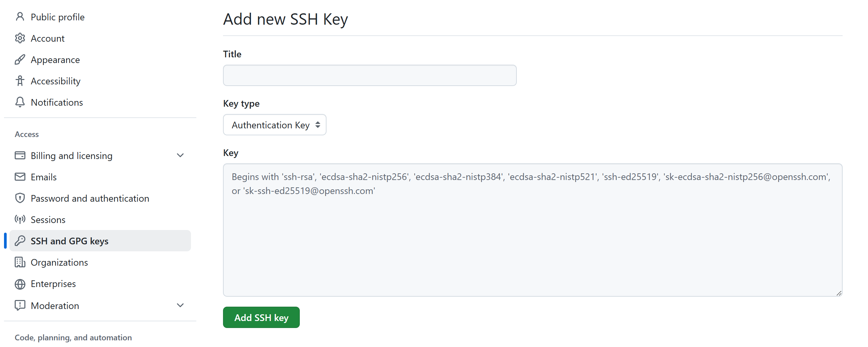
Task: Open the Notifications settings link
Action: [57, 102]
